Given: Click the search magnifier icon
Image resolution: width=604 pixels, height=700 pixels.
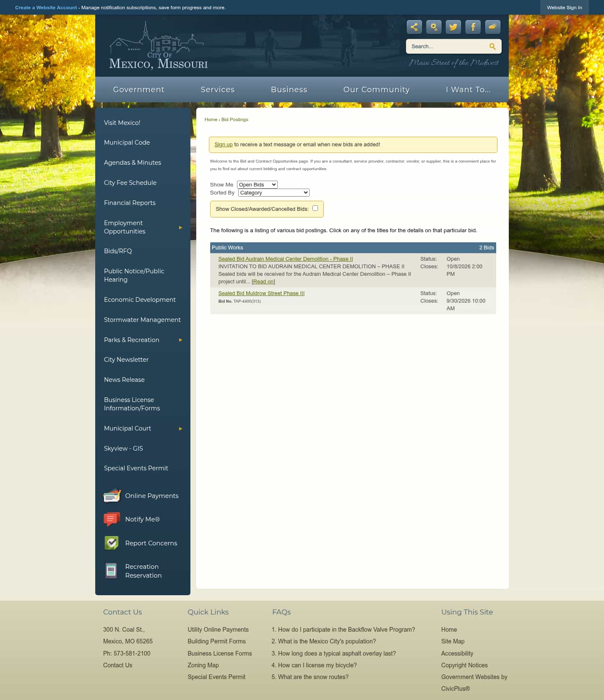Looking at the screenshot, I should pyautogui.click(x=492, y=47).
